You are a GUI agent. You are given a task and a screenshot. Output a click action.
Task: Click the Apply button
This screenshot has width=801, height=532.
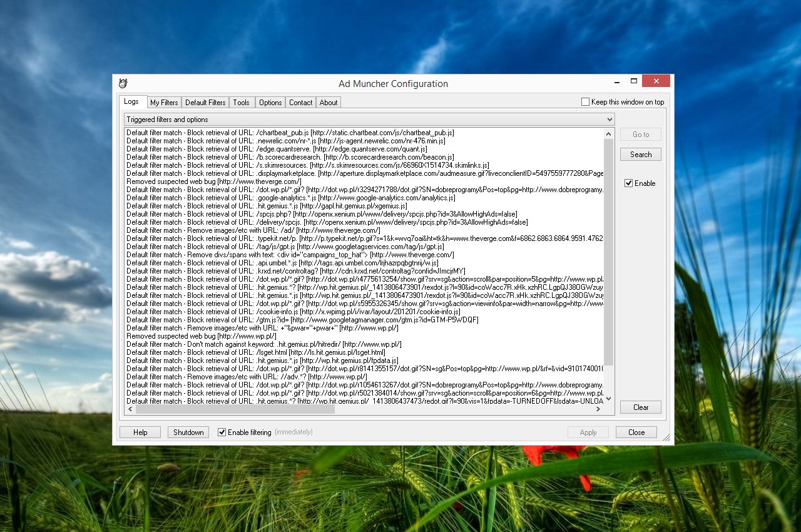pos(588,432)
